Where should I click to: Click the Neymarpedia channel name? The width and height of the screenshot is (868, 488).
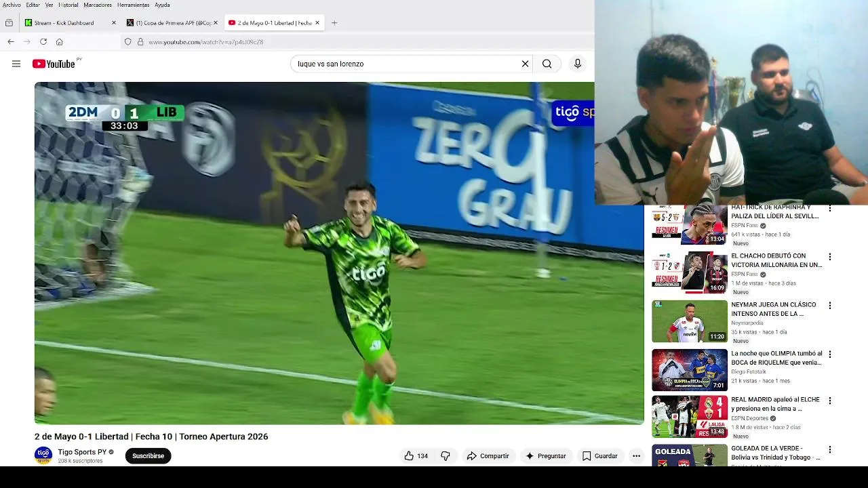point(747,323)
